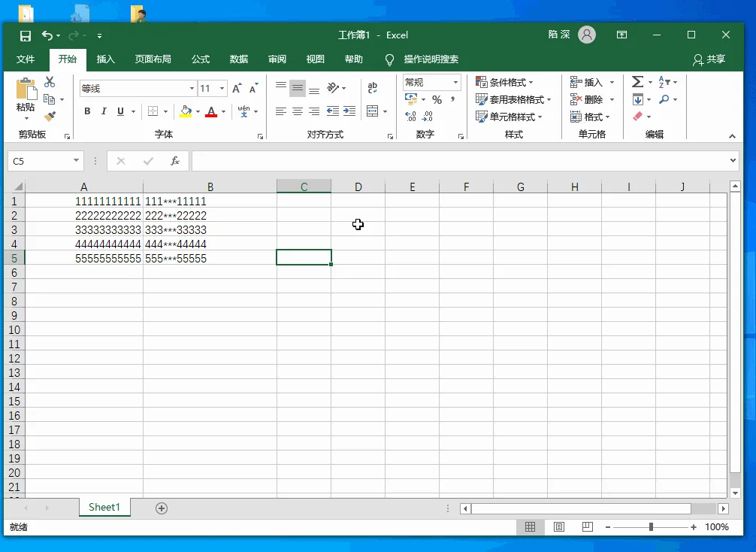
Task: Apply the yellow fill color bucket
Action: (186, 111)
